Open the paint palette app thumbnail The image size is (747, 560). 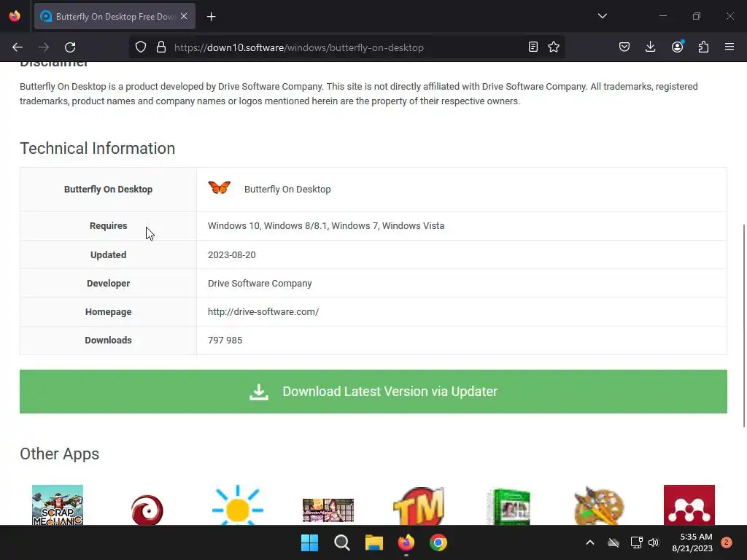coord(599,506)
